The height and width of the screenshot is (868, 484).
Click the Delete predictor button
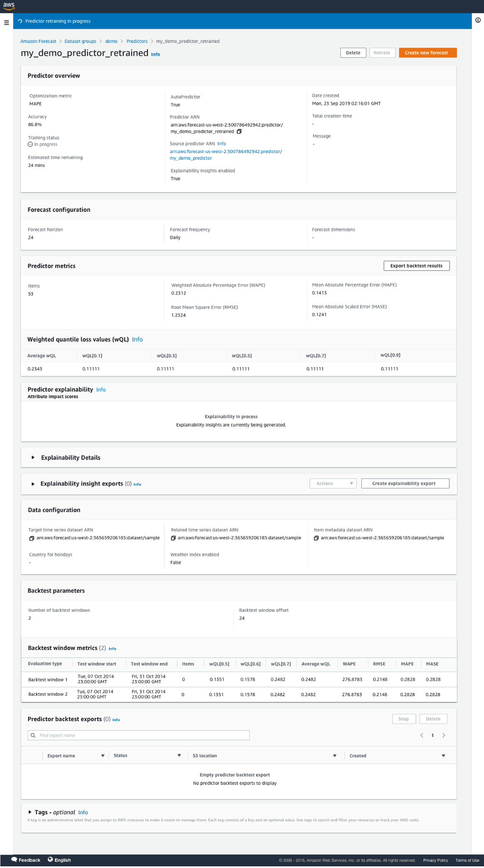click(353, 53)
